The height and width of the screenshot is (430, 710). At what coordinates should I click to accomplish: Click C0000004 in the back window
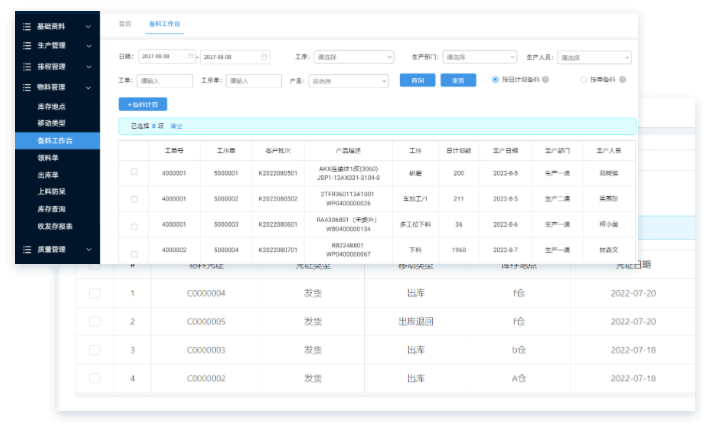coord(206,293)
